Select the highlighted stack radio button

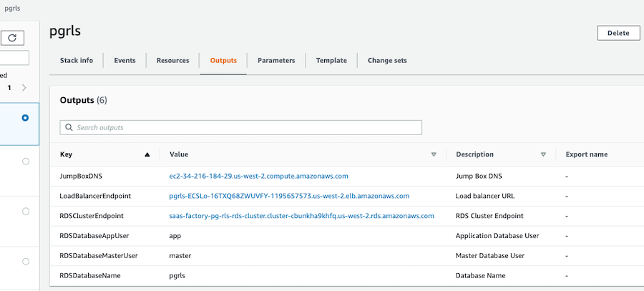pos(26,118)
